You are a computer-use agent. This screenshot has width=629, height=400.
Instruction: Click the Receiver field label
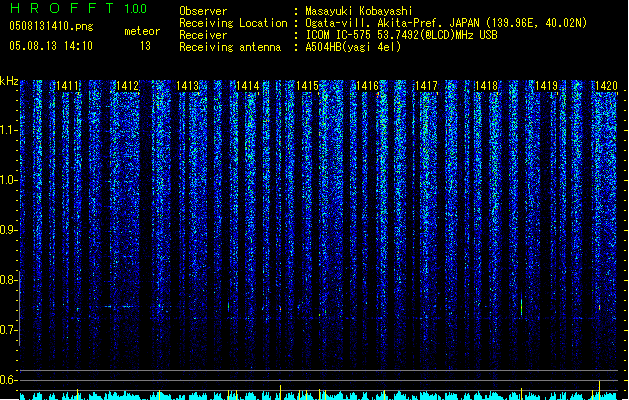point(203,35)
